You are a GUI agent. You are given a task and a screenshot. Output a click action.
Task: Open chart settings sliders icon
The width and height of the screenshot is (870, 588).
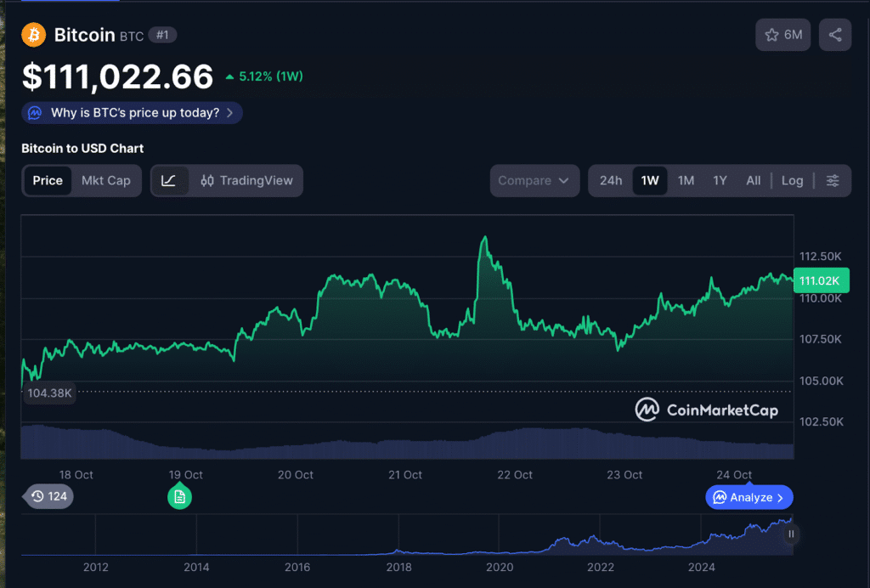click(833, 180)
